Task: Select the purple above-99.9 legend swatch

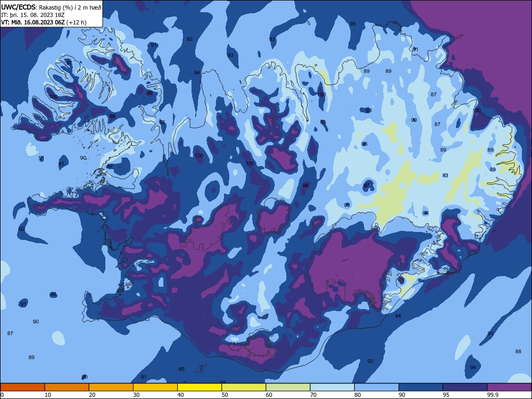Action: (x=509, y=387)
